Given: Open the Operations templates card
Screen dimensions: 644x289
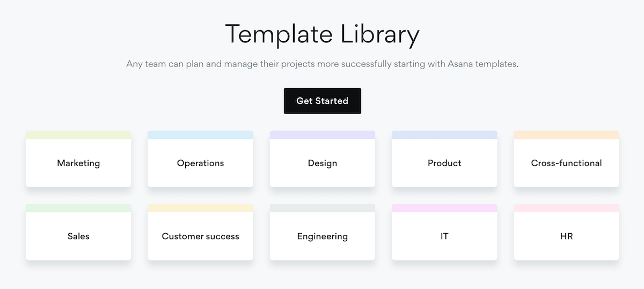Looking at the screenshot, I should 200,163.
